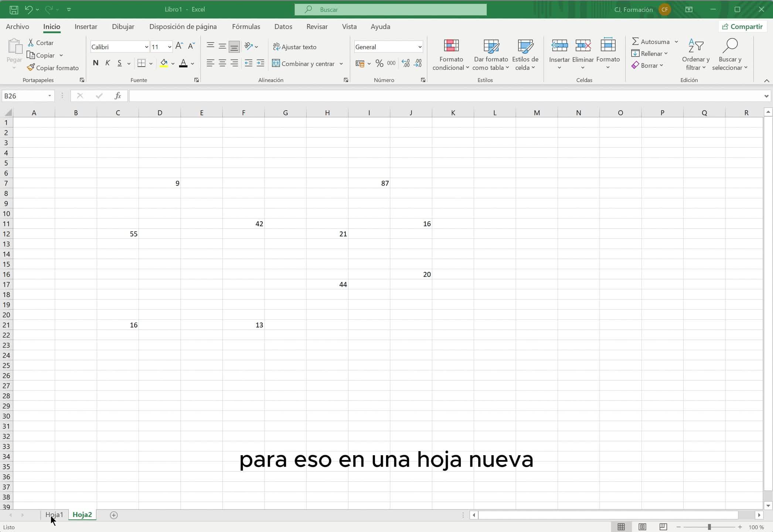Viewport: 773px width, 532px height.
Task: Toggle bold with the N button
Action: tap(96, 63)
